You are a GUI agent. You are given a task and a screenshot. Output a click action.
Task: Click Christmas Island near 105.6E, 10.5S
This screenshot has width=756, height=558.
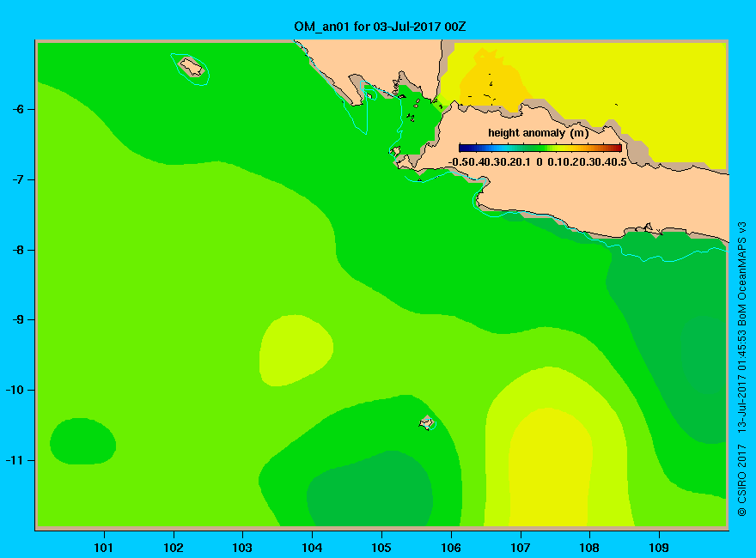tap(427, 422)
